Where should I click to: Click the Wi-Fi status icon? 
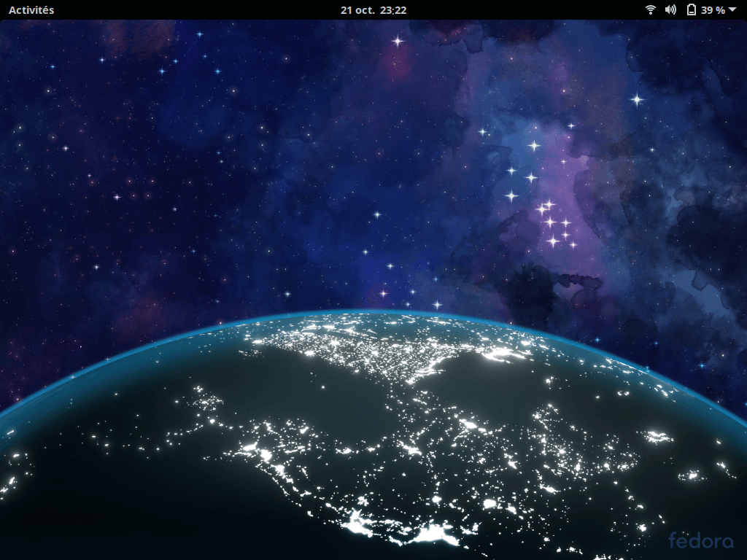650,10
